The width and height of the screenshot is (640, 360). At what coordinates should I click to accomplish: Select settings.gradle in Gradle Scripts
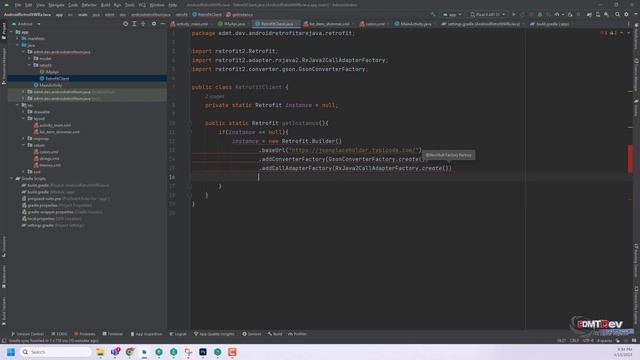point(53,225)
